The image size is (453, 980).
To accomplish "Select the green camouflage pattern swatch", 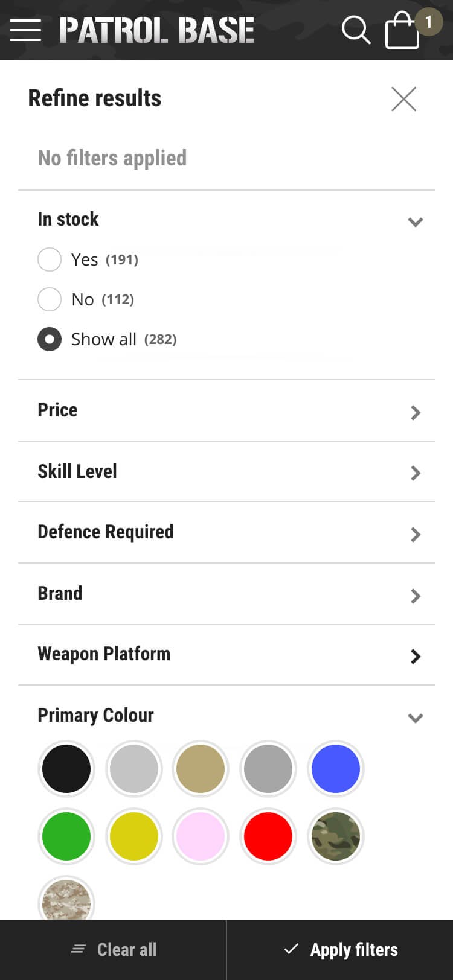I will coord(336,836).
